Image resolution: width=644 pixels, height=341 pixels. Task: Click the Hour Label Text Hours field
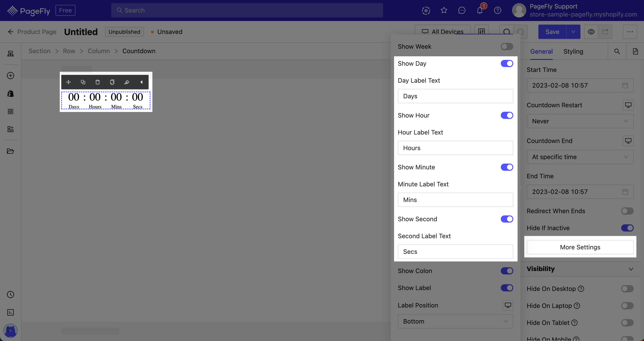click(x=456, y=148)
